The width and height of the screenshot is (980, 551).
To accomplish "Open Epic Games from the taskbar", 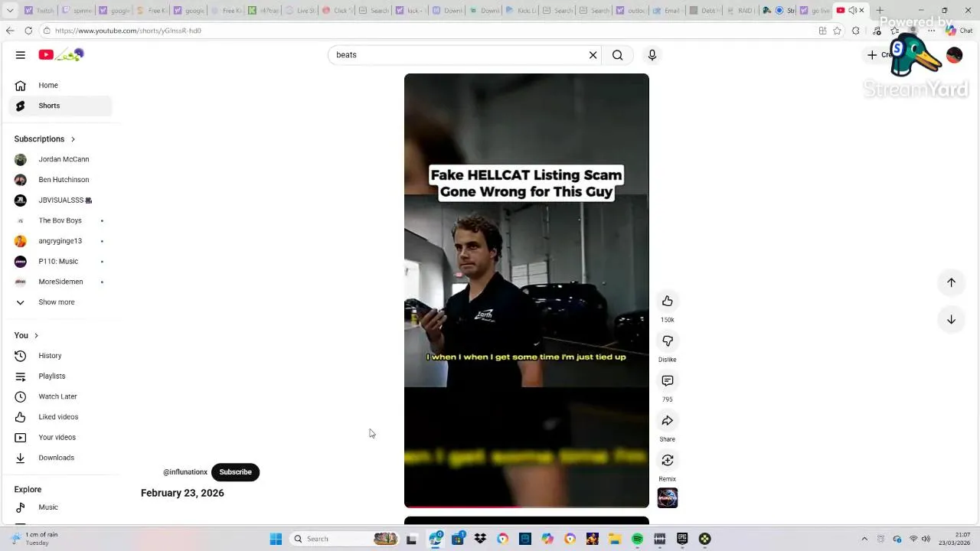I will [x=681, y=540].
